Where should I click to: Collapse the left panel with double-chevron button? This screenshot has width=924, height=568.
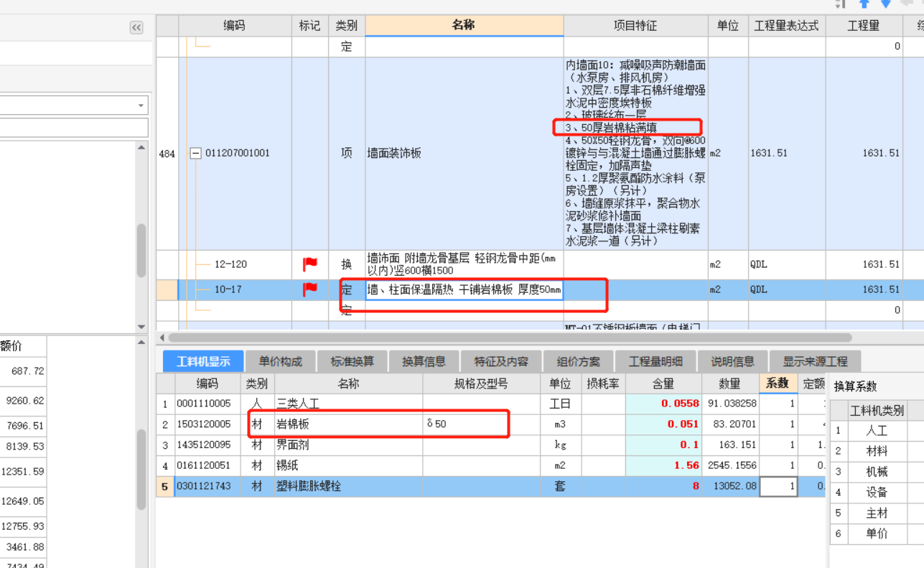tap(136, 27)
